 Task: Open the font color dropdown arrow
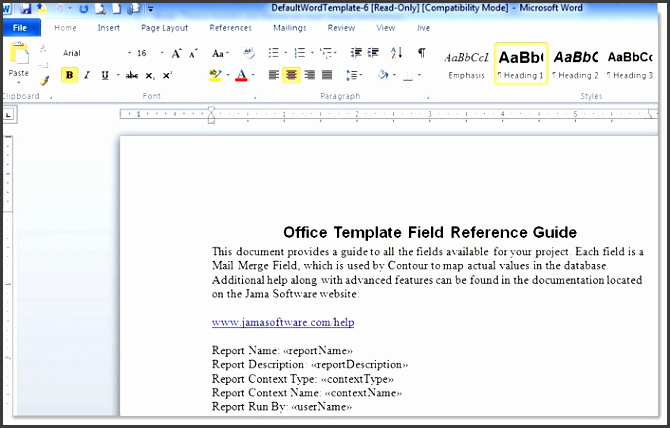tap(253, 75)
